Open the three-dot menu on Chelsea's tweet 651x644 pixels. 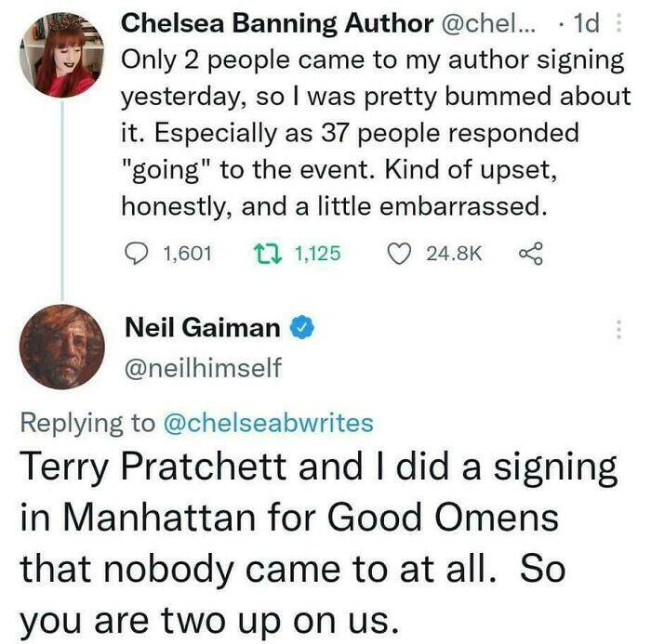point(621,23)
